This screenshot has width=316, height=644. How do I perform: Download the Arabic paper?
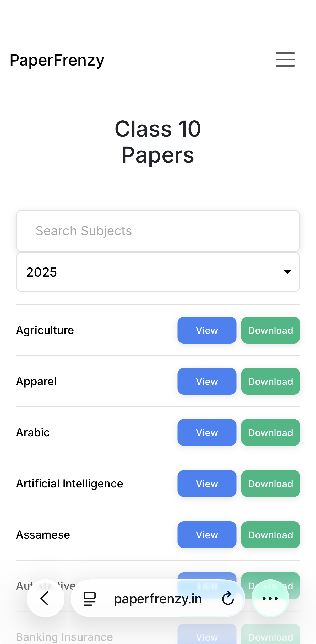pos(270,432)
